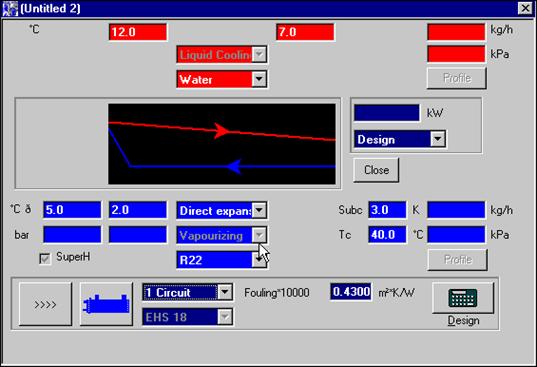Click the Subc label
This screenshot has width=537, height=367.
350,210
